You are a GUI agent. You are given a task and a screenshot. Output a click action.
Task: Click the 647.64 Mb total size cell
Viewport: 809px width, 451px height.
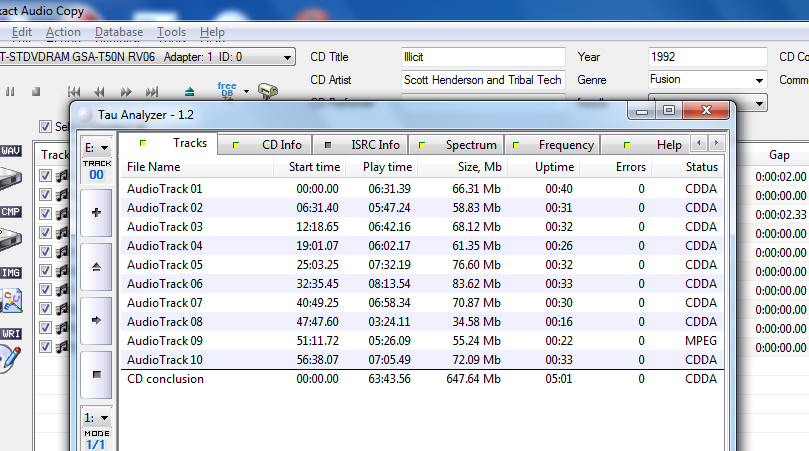(x=473, y=379)
